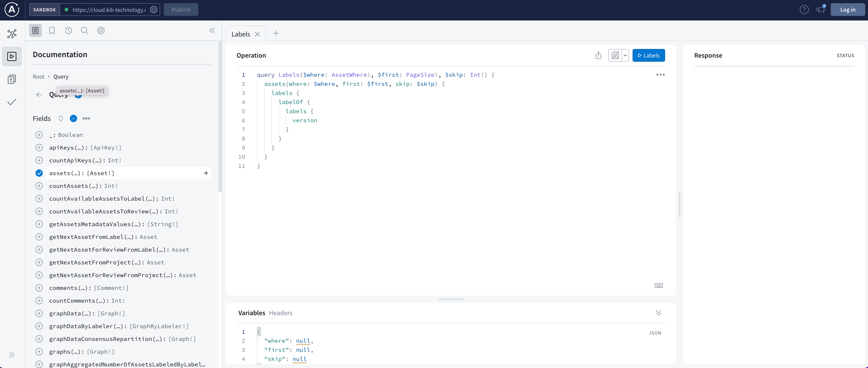Screen dimensions: 868x368
Task: Add the countAssets field
Action: coord(39,186)
